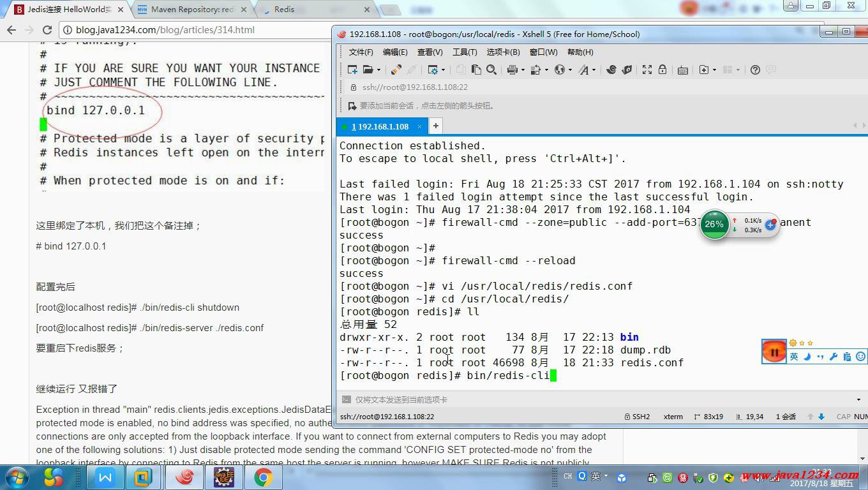Open the 帮助(H) menu
This screenshot has height=490, width=868.
pos(580,52)
